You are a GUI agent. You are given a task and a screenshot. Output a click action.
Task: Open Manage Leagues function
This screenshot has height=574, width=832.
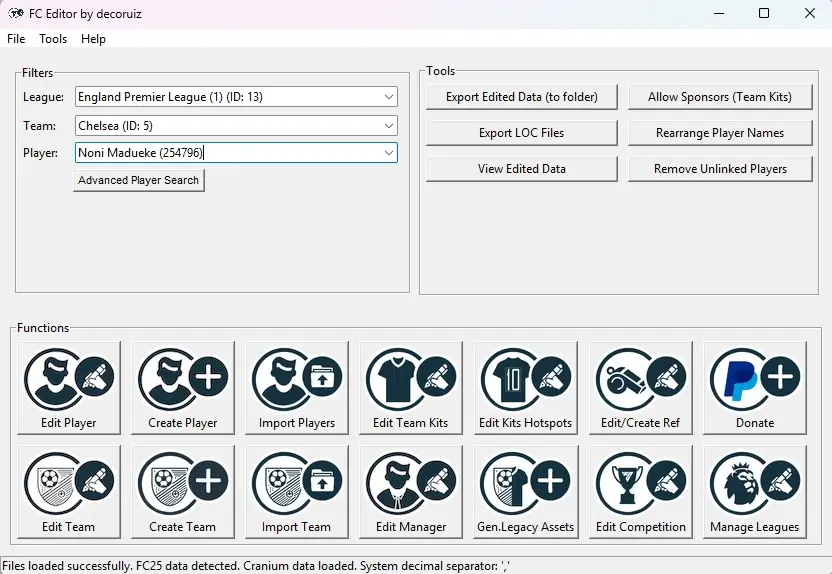coord(755,492)
